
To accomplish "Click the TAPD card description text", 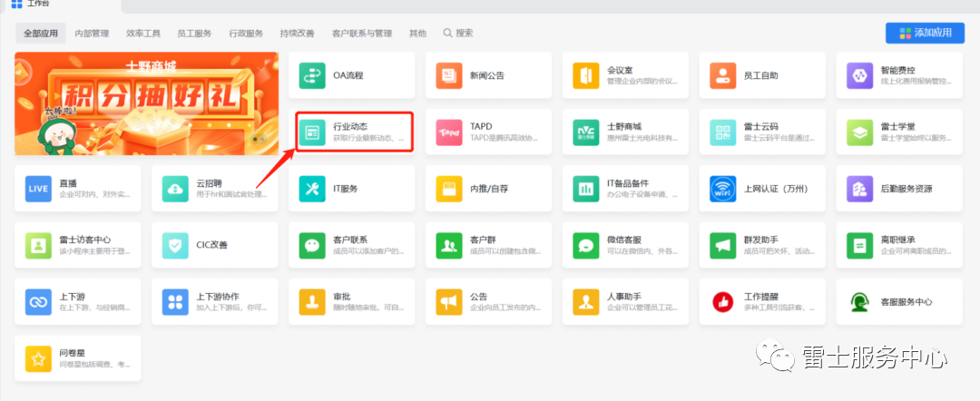I will [x=505, y=138].
